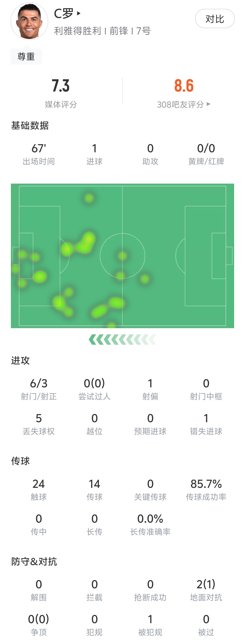Tap the C罗 player avatar photo
The image size is (245, 644).
tap(29, 21)
